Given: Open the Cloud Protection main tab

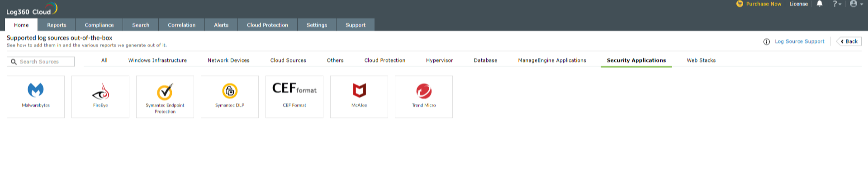Looking at the screenshot, I should 267,25.
